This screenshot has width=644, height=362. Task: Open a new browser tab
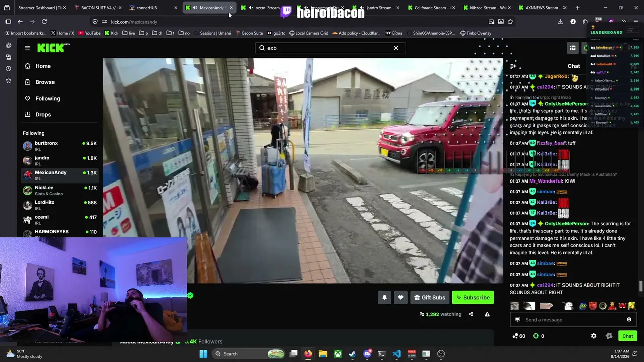point(577,8)
